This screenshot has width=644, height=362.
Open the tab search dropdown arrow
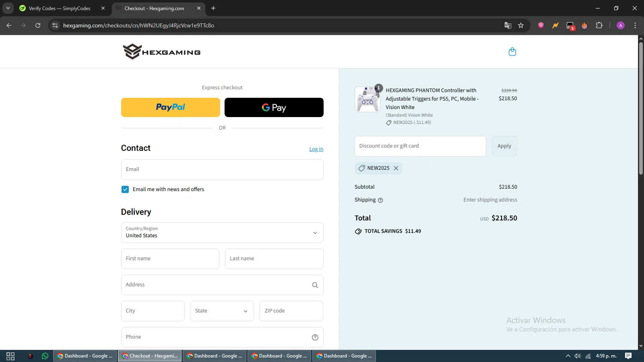[8, 8]
